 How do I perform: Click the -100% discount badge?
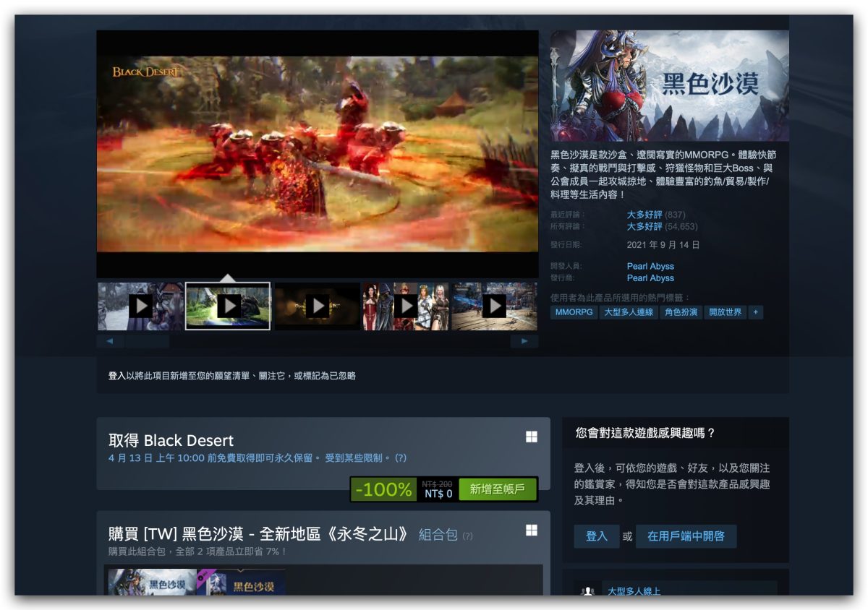[x=384, y=489]
